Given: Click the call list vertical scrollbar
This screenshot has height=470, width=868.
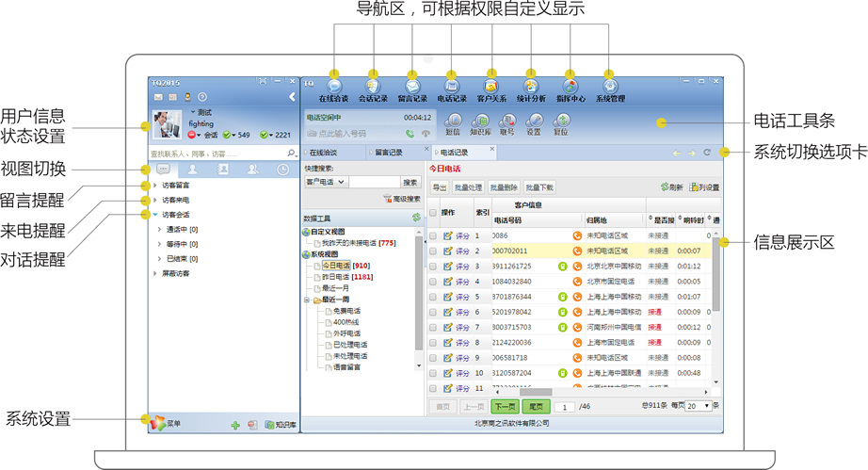Looking at the screenshot, I should click(716, 283).
